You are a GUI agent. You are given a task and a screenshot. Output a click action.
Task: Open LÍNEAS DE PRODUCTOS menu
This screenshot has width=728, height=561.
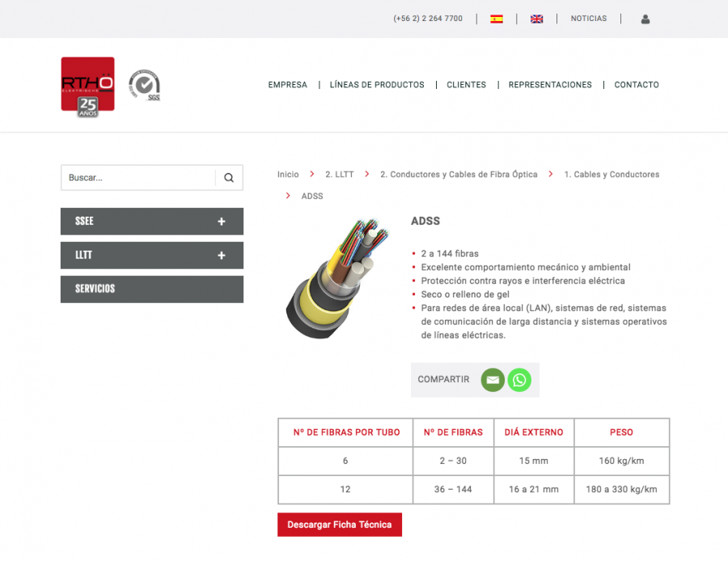(377, 85)
